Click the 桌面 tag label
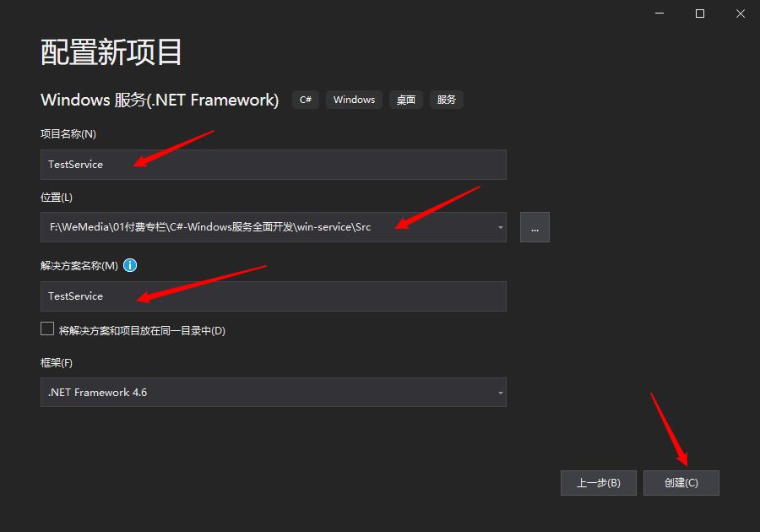 point(405,100)
